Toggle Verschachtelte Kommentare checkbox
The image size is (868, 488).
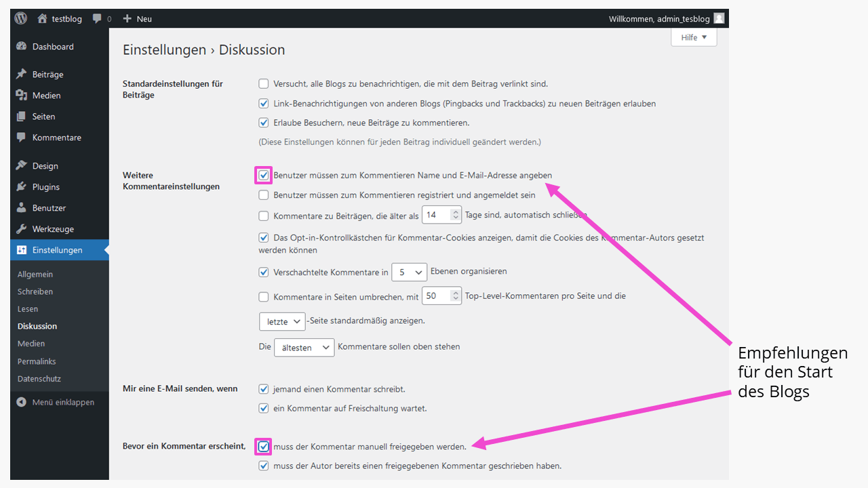(x=264, y=272)
